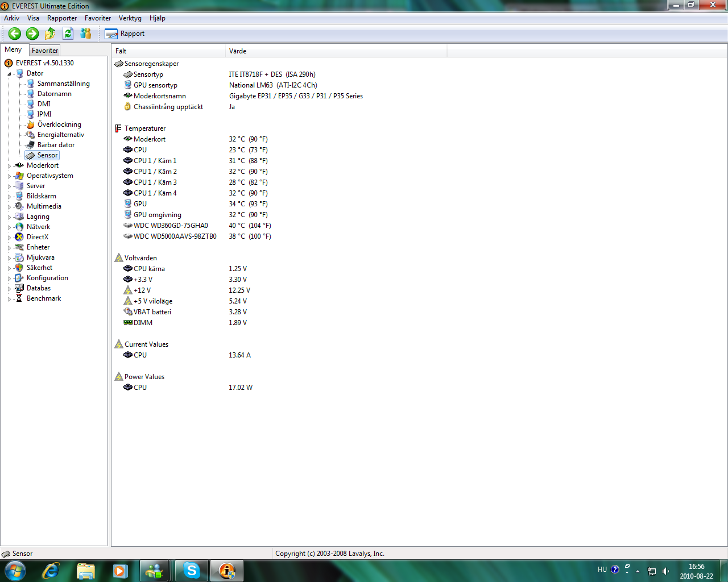The height and width of the screenshot is (582, 728).
Task: Click the Voltvärden warning icon
Action: click(118, 258)
